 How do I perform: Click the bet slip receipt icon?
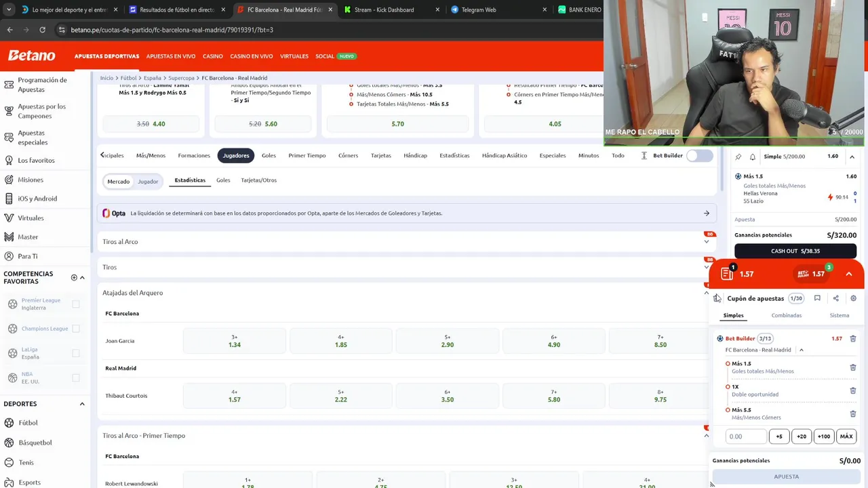pyautogui.click(x=727, y=273)
